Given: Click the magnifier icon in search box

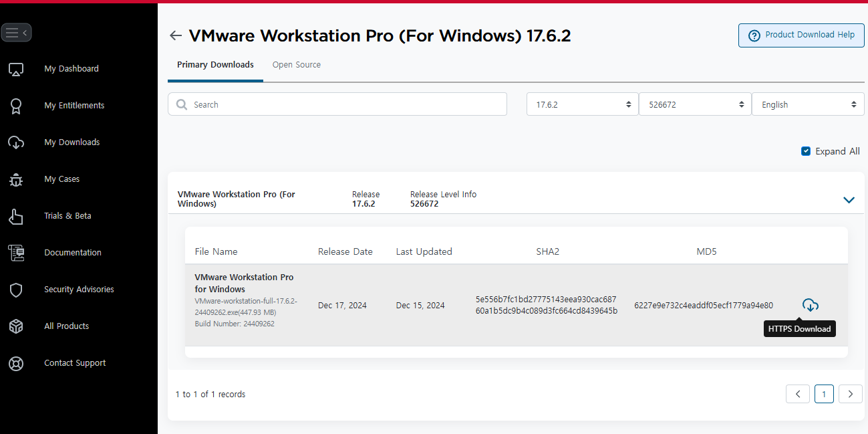Looking at the screenshot, I should (x=182, y=104).
